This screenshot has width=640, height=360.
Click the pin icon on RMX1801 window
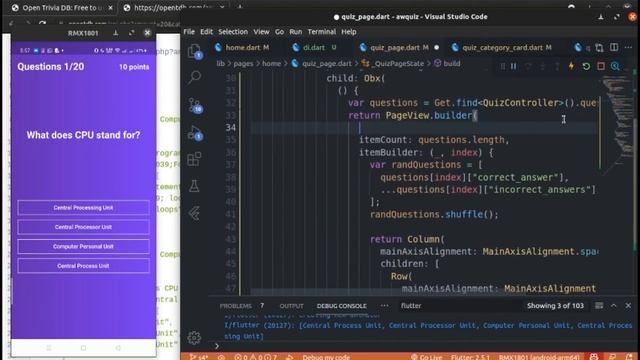(116, 33)
